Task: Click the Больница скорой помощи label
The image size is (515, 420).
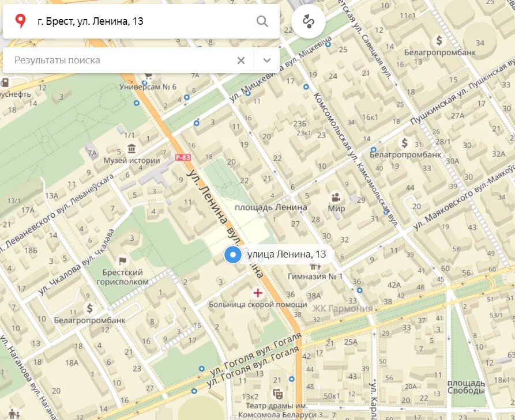Action: (x=258, y=305)
